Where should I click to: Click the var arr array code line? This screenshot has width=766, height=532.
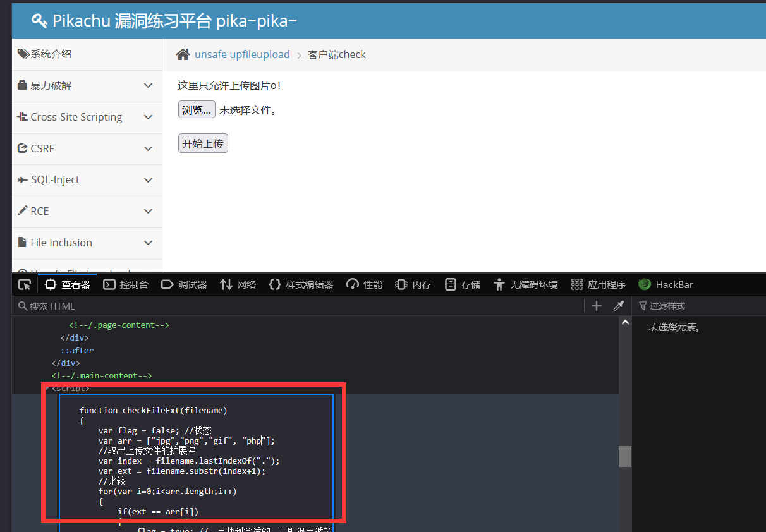[186, 440]
